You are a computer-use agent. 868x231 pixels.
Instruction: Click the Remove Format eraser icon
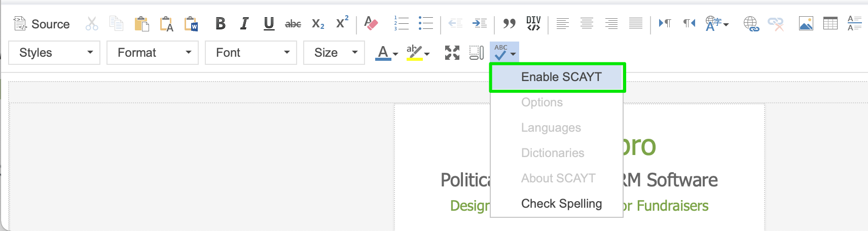(371, 24)
